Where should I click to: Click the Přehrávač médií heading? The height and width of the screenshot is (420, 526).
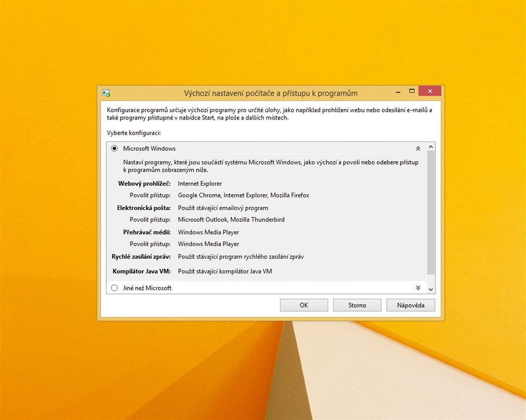pyautogui.click(x=147, y=232)
